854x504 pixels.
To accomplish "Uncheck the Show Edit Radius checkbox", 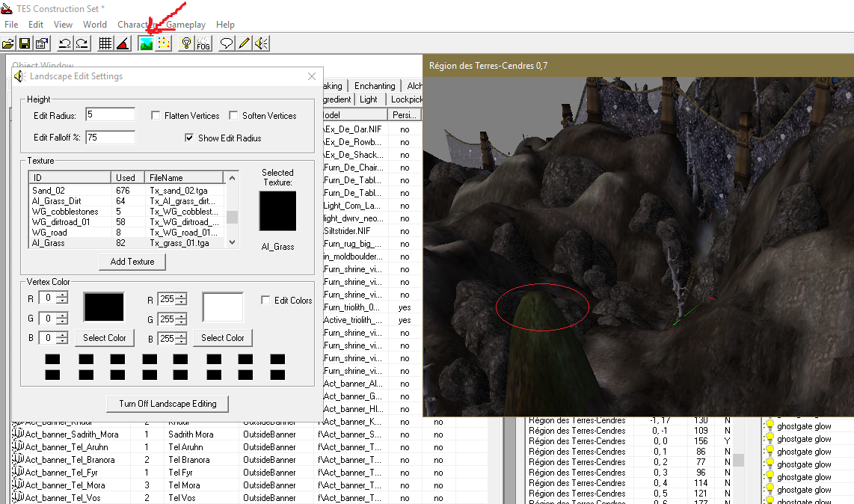I will pos(189,138).
